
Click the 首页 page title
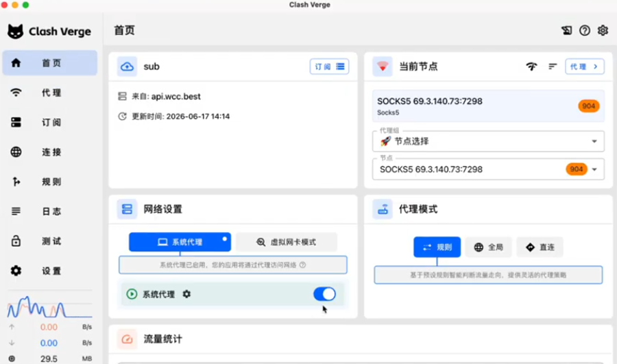coord(124,30)
